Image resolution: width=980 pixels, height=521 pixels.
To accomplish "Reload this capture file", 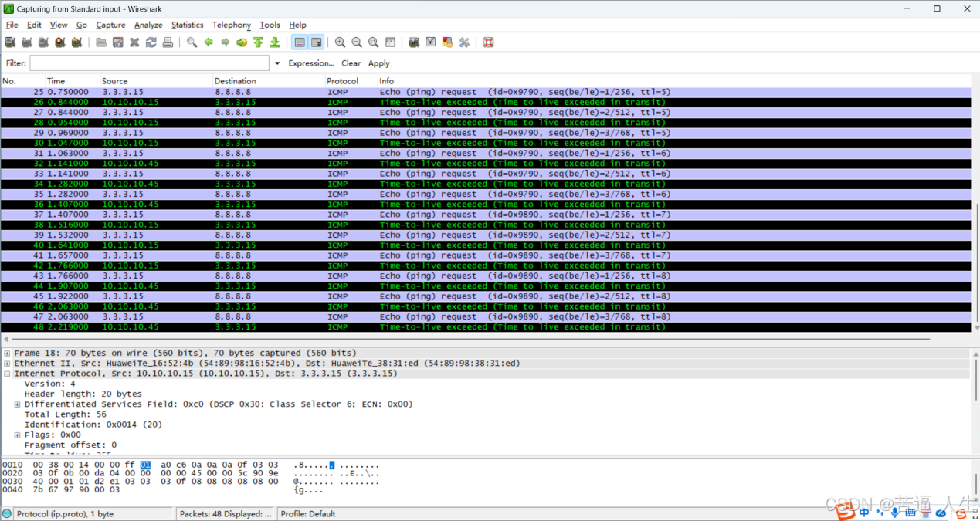I will coord(151,42).
